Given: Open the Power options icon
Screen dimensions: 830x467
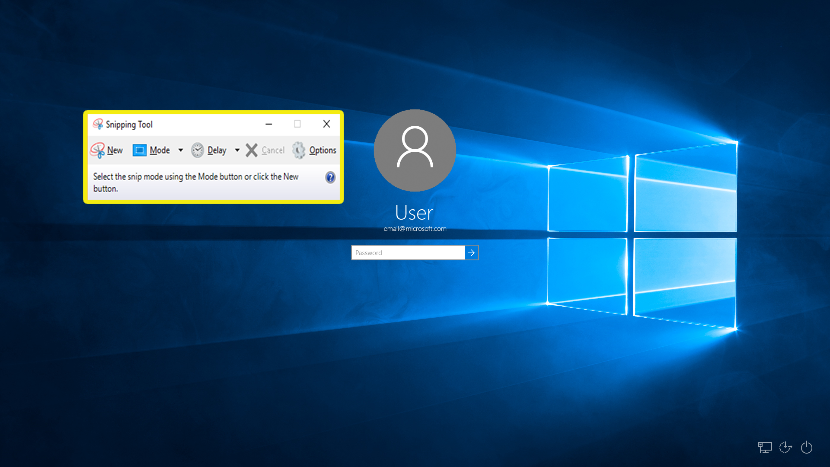Looking at the screenshot, I should coord(807,447).
